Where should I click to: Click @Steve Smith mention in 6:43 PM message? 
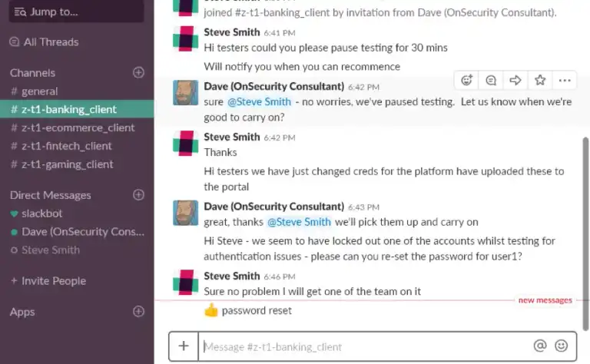pyautogui.click(x=299, y=222)
